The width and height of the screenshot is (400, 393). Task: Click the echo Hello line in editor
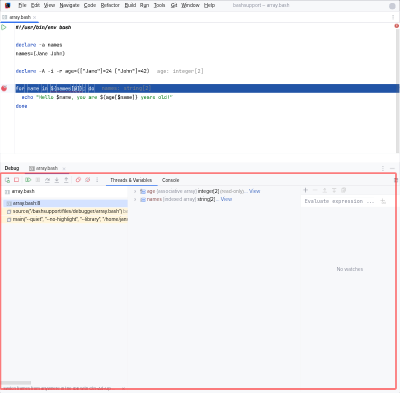(x=97, y=97)
